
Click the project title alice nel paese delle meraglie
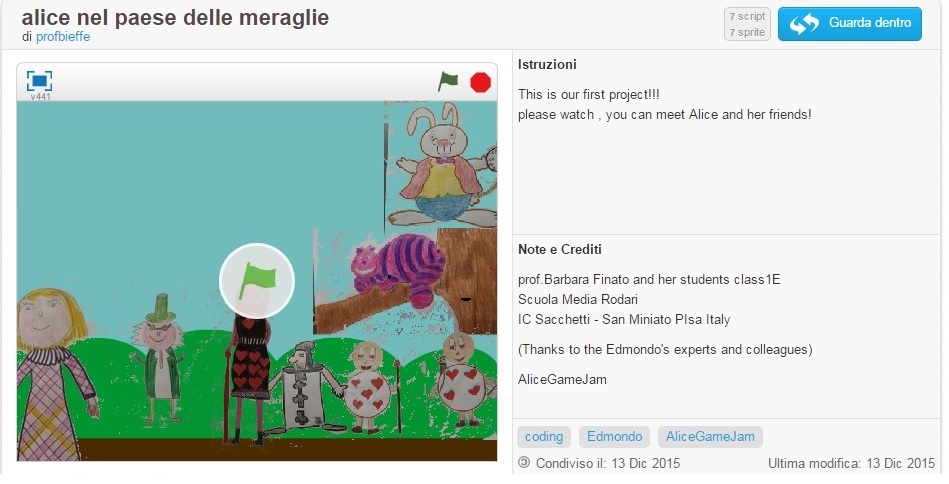tap(176, 18)
